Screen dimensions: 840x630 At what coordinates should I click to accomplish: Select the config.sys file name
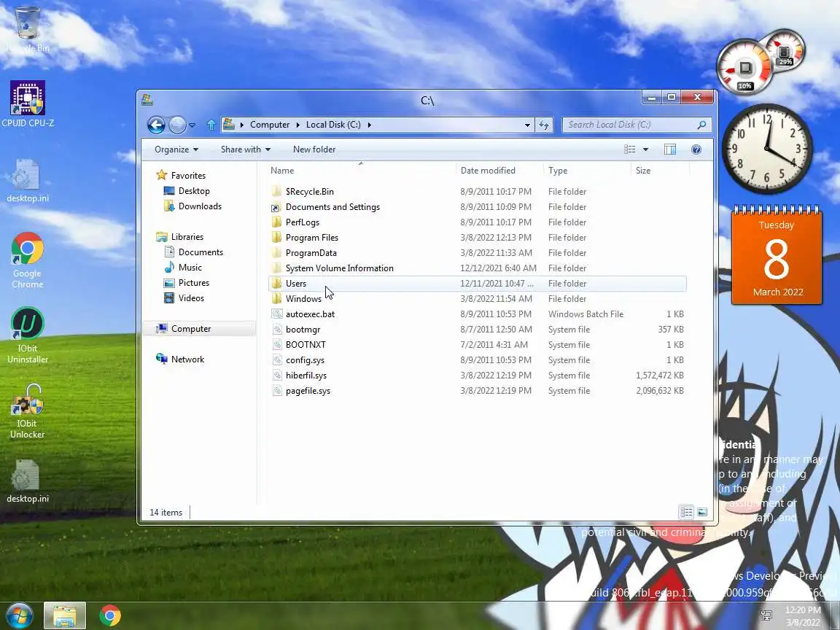coord(305,360)
